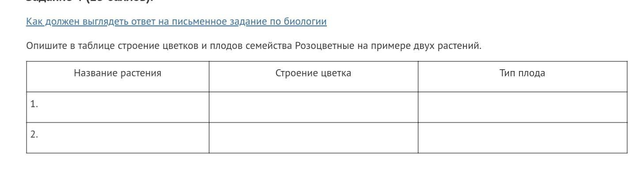The height and width of the screenshot is (187, 644).
Task: Click the row 2 fruit type cell
Action: click(522, 138)
